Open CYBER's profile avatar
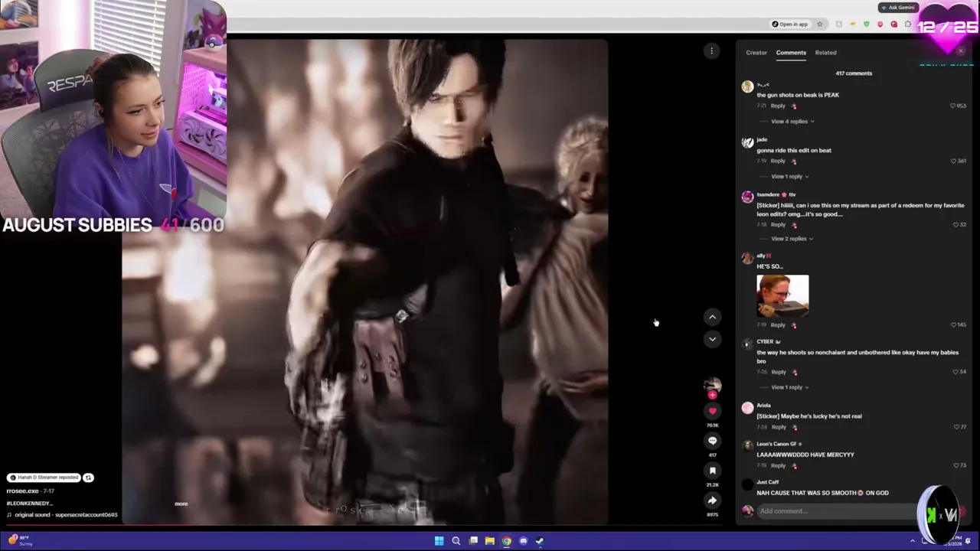 click(x=747, y=344)
